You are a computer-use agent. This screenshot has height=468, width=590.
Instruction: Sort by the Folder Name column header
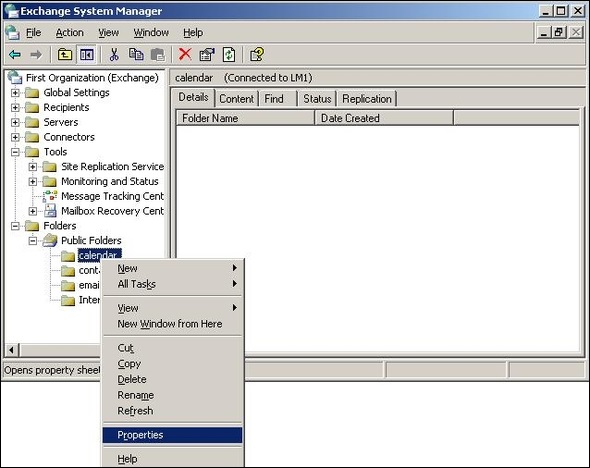coord(245,118)
